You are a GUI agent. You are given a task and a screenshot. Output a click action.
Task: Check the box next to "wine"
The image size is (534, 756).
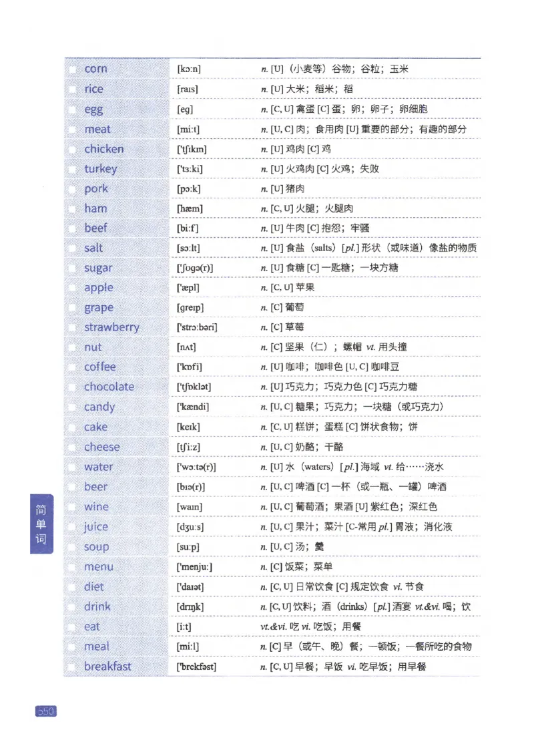click(72, 507)
